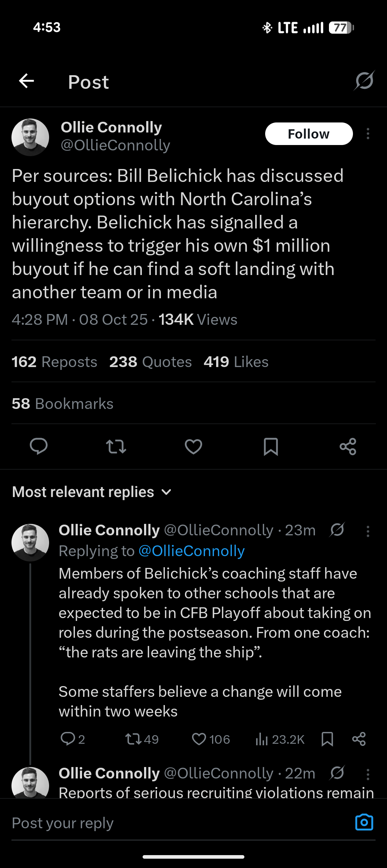
Task: Tap the Grok icon on the 23m reply
Action: (x=337, y=530)
